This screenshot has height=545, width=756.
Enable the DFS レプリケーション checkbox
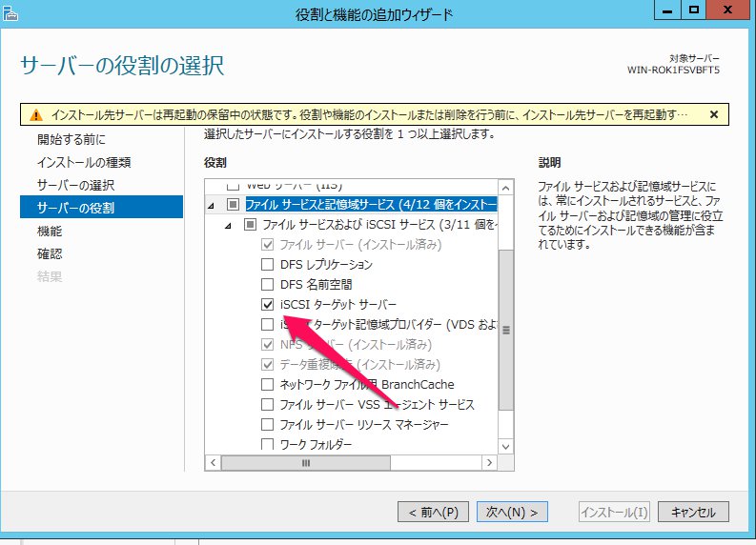click(268, 265)
